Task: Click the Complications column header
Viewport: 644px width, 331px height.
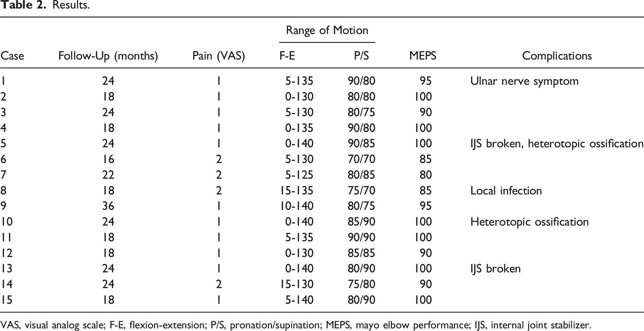Action: 557,56
